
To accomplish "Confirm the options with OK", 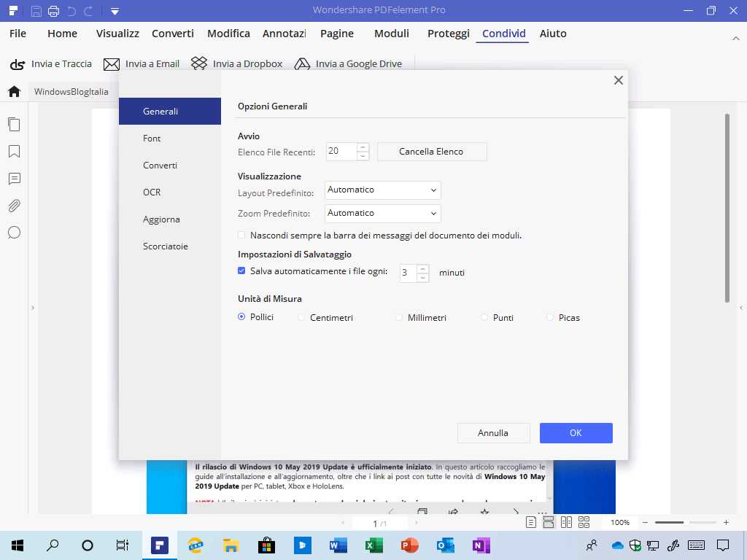I will point(576,433).
